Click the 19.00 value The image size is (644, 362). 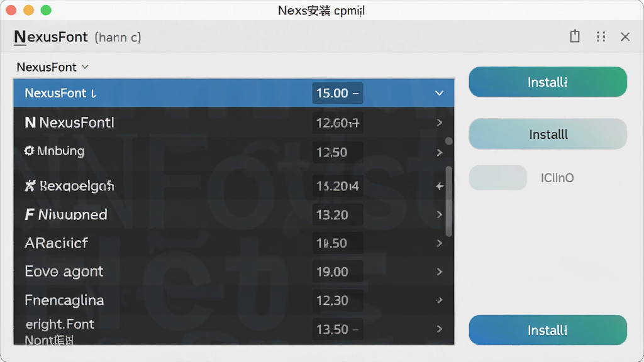pos(338,271)
